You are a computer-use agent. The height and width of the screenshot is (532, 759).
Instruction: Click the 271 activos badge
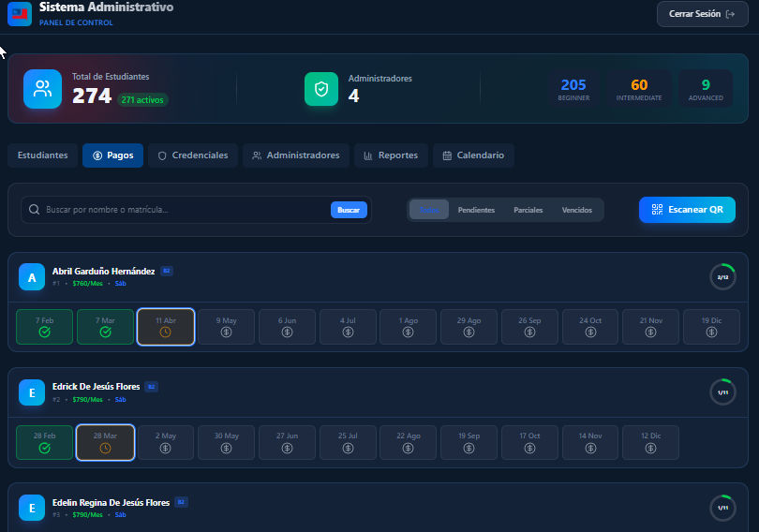(142, 100)
